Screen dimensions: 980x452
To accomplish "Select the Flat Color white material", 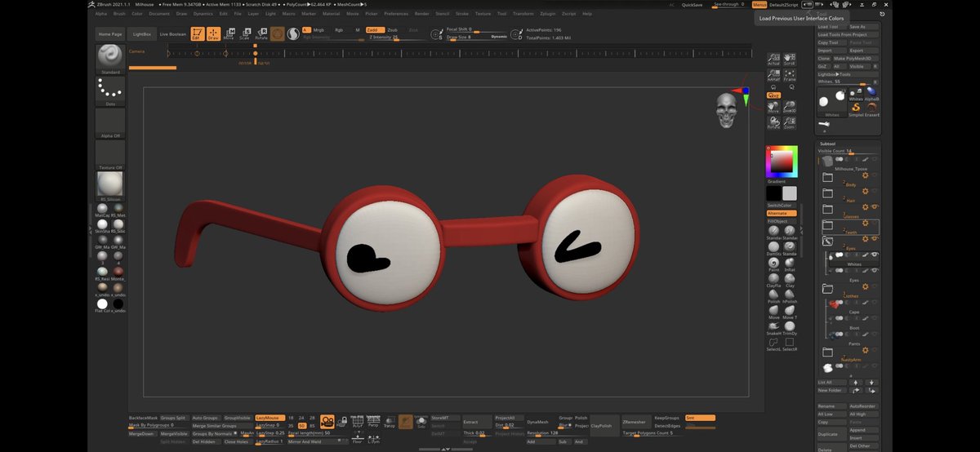I will [102, 304].
